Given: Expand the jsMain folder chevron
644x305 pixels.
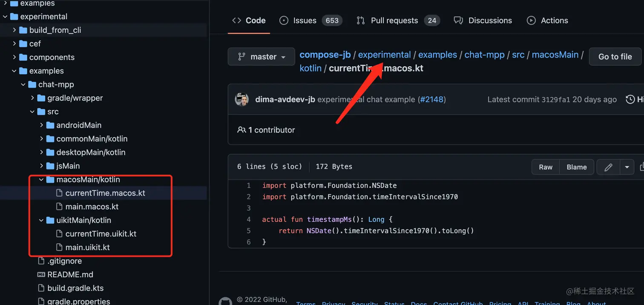Looking at the screenshot, I should coord(41,166).
